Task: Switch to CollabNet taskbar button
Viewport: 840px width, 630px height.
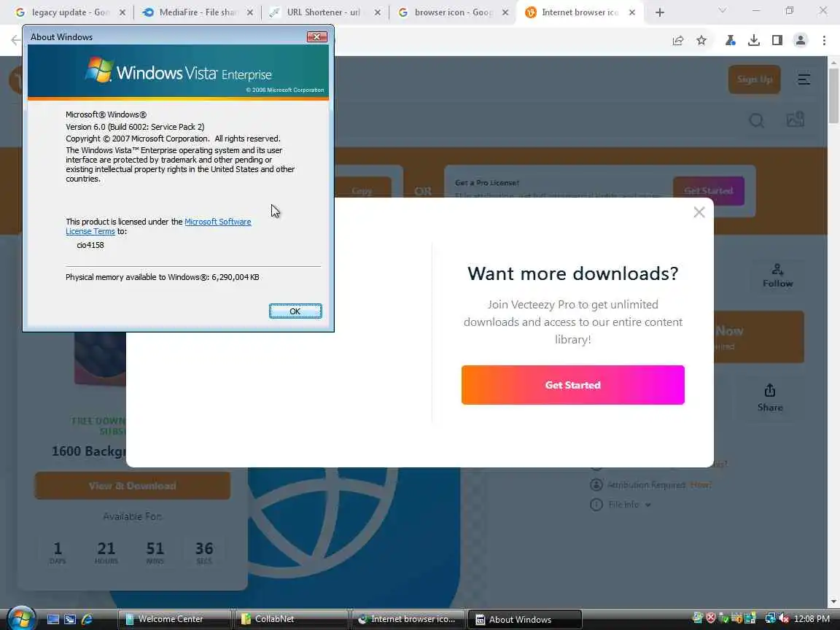Action: tap(291, 619)
